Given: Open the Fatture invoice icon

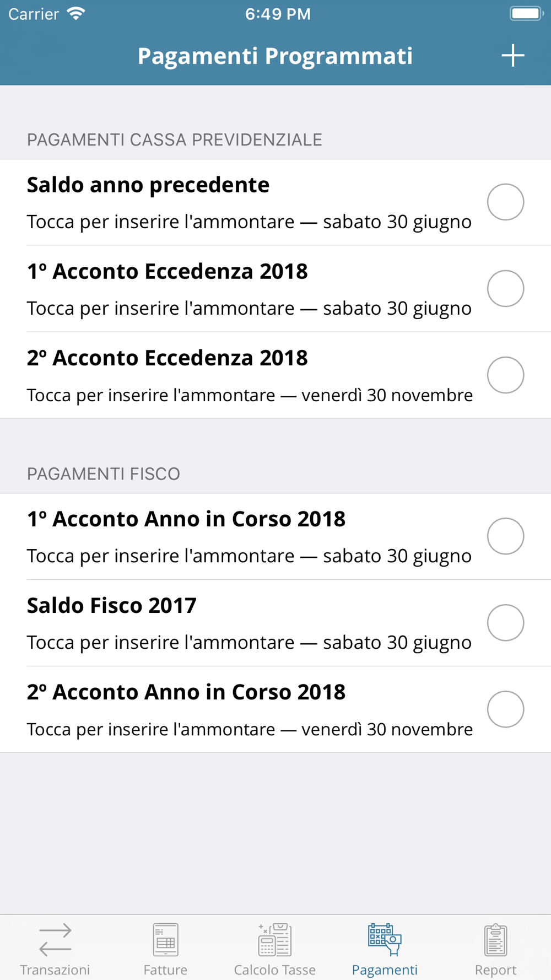Looking at the screenshot, I should click(165, 939).
